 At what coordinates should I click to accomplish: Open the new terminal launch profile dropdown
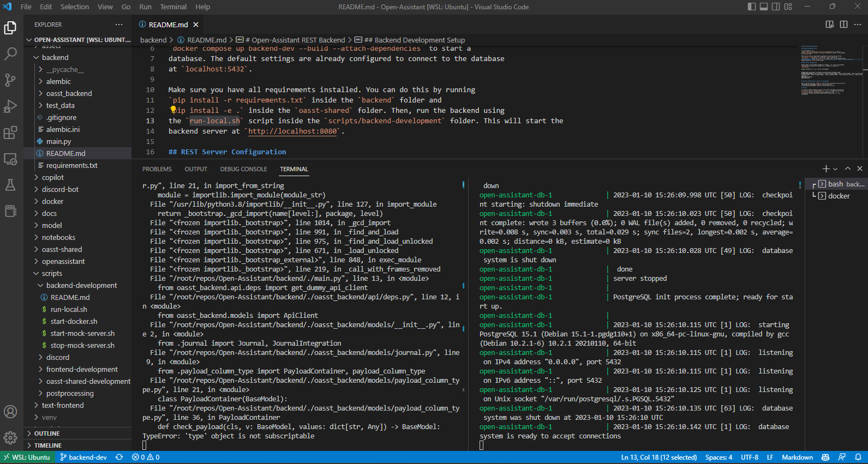click(x=835, y=169)
